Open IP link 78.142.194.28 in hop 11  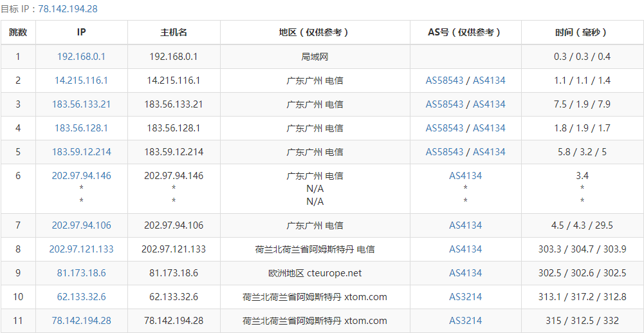click(81, 321)
